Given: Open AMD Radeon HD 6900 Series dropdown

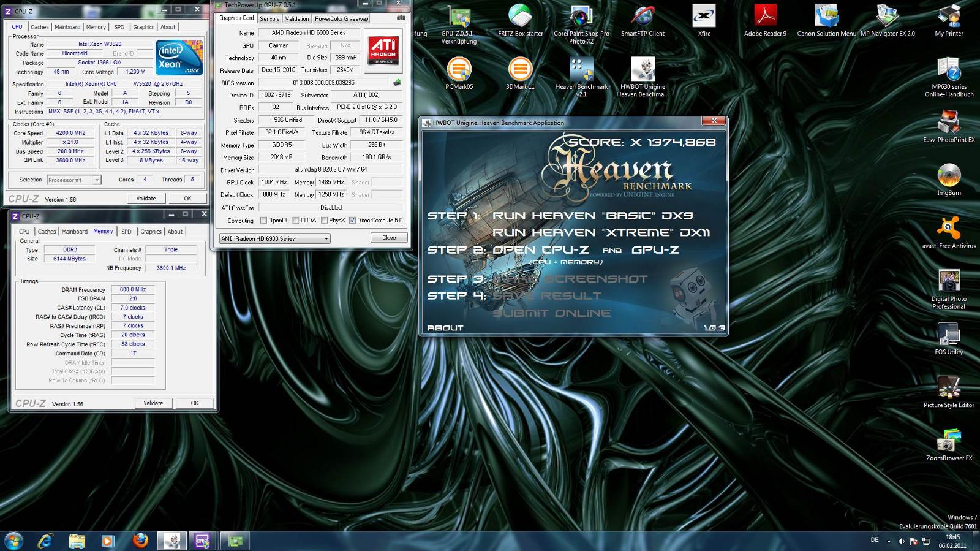Looking at the screenshot, I should pyautogui.click(x=275, y=238).
